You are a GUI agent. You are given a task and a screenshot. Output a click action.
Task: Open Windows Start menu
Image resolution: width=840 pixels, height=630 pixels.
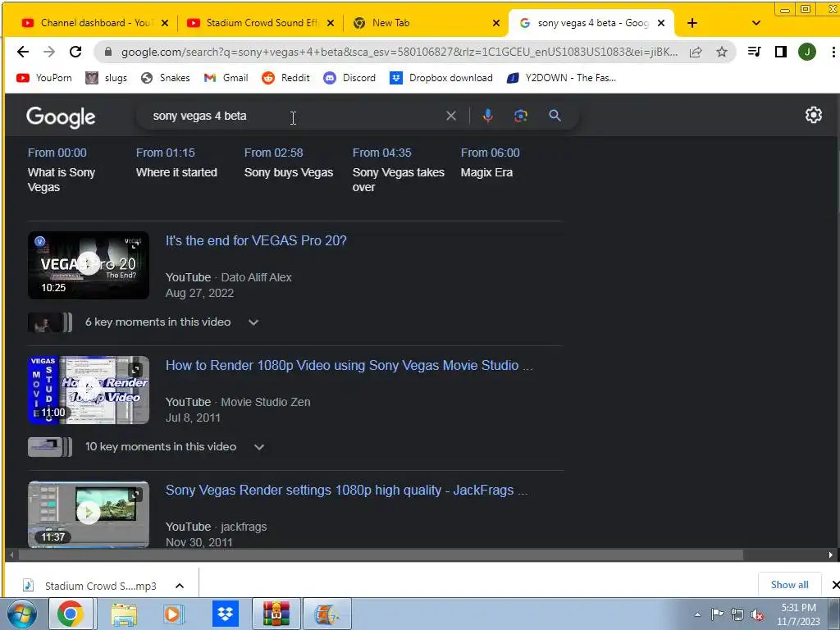click(22, 614)
